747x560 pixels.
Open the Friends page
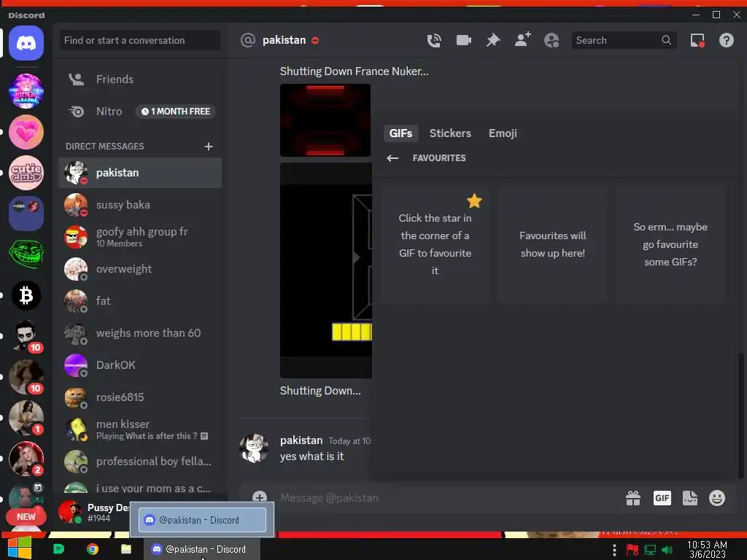click(x=140, y=79)
